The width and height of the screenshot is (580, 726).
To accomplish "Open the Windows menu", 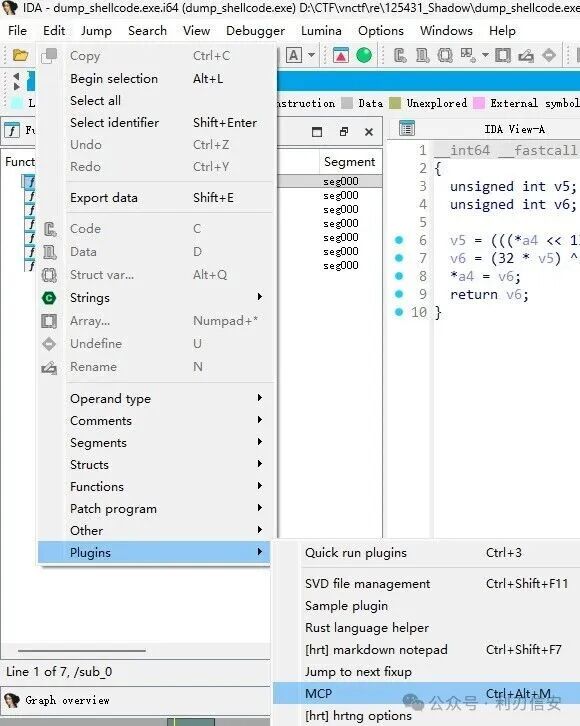I will click(x=446, y=31).
